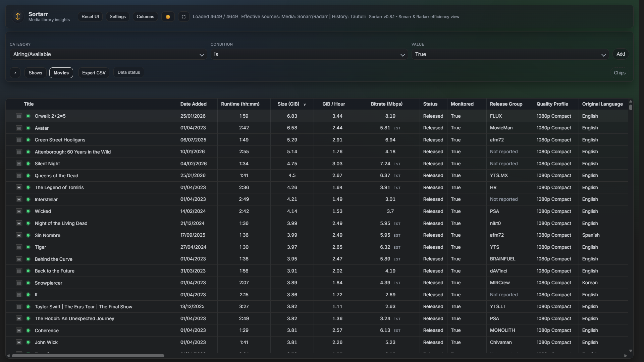
Task: Switch to the Shows tab
Action: (35, 73)
